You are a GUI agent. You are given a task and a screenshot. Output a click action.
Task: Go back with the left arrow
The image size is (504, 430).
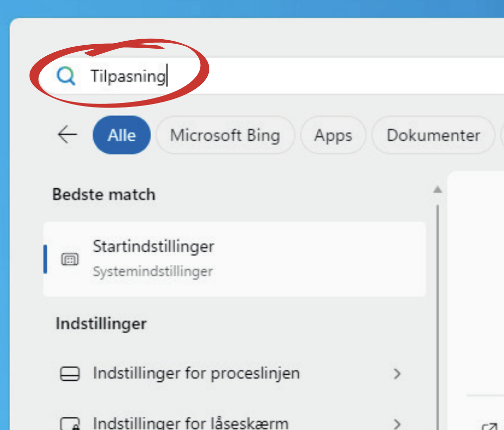67,135
